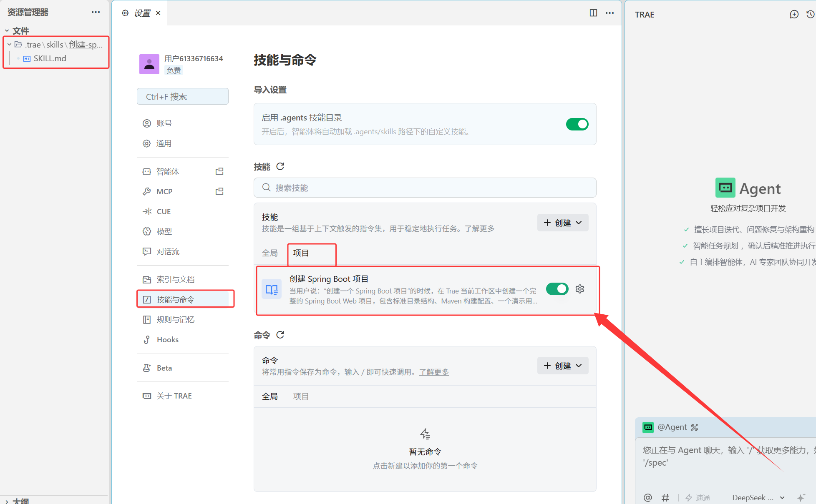Start a new chat in TRAE panel

[794, 15]
